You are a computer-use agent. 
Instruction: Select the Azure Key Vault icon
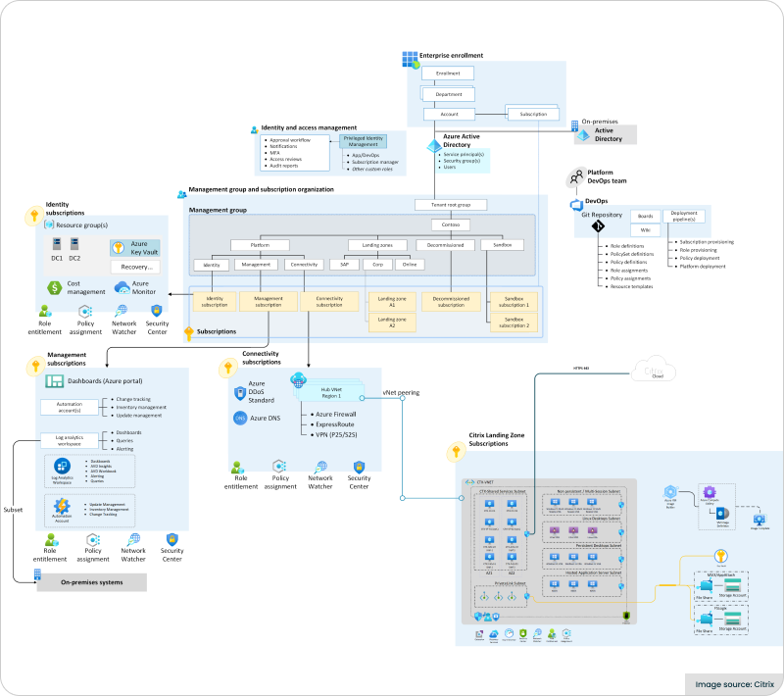tap(118, 247)
